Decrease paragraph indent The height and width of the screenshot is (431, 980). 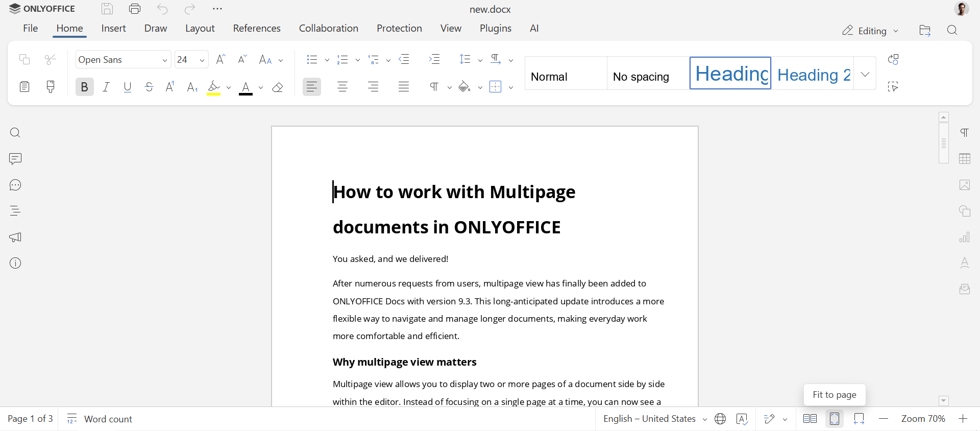click(x=404, y=59)
